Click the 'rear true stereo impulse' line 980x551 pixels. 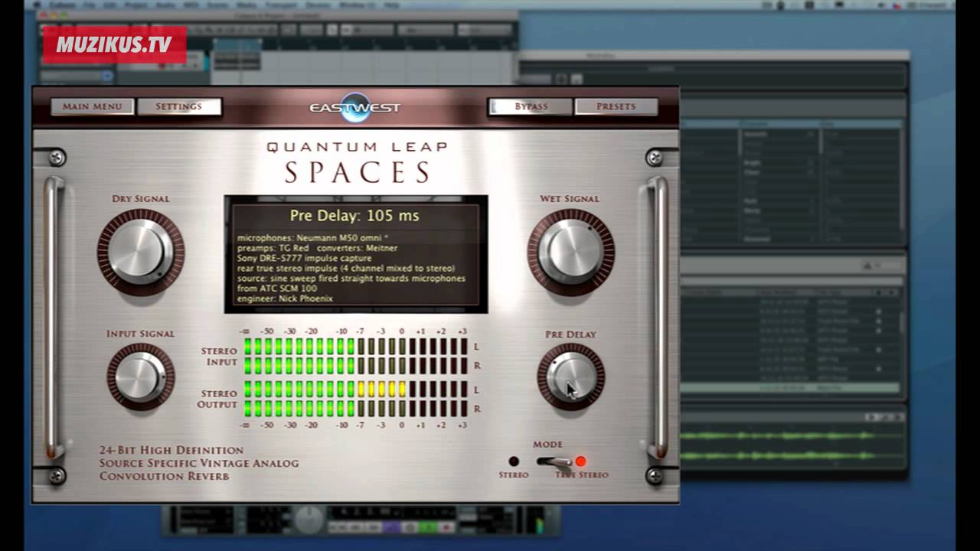coord(346,269)
